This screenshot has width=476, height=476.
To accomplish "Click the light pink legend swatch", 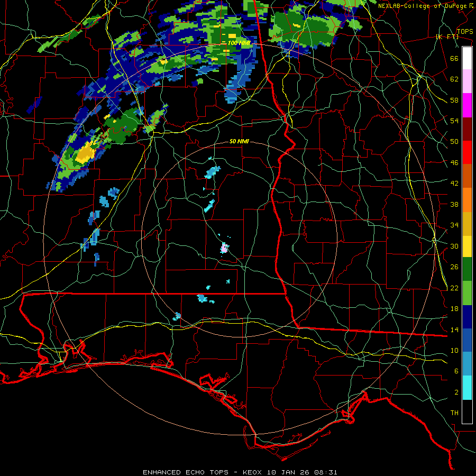I will pyautogui.click(x=467, y=81).
